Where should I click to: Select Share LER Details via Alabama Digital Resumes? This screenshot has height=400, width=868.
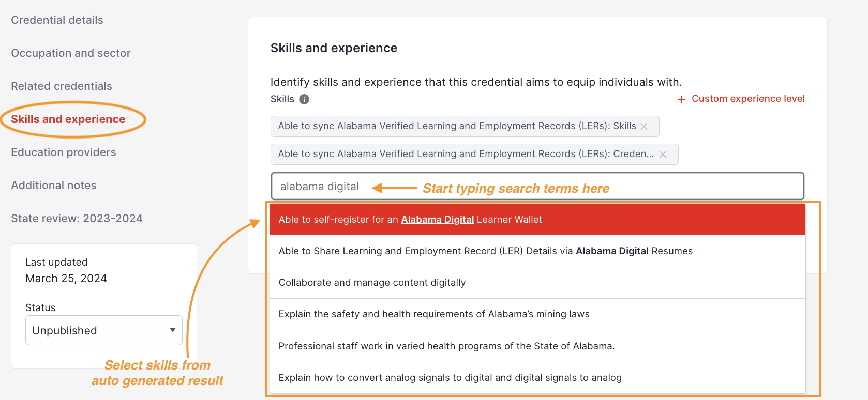click(x=537, y=251)
